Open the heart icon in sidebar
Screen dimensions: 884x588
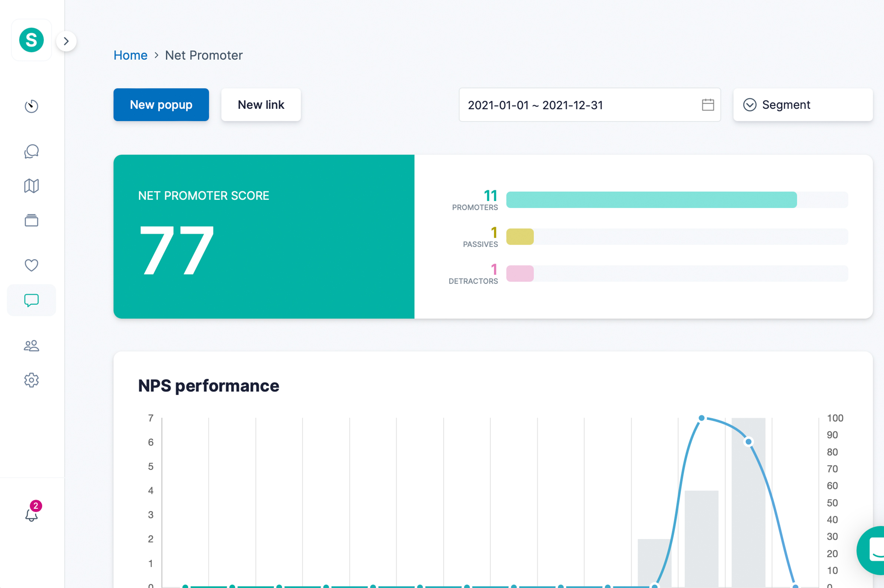tap(31, 265)
